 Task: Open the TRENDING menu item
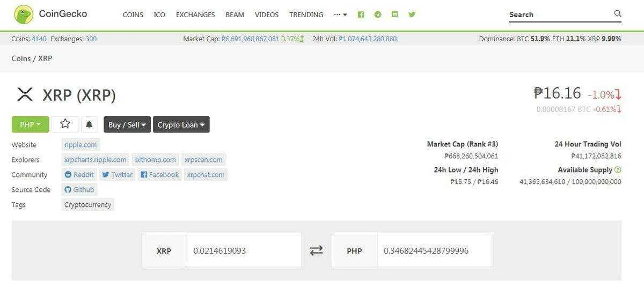click(x=306, y=14)
